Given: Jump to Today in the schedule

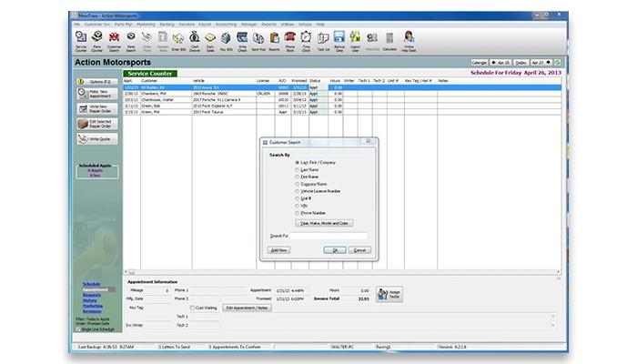Looking at the screenshot, I should click(x=521, y=63).
